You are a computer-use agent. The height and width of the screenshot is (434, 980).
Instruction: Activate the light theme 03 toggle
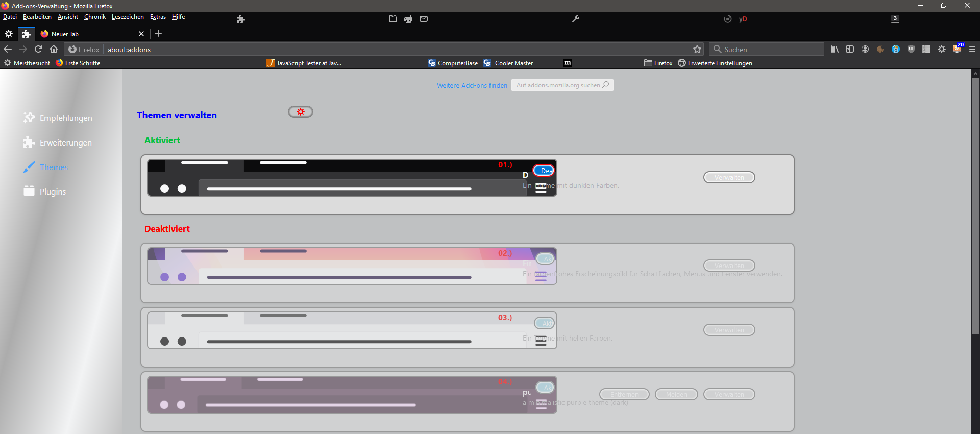pos(545,323)
